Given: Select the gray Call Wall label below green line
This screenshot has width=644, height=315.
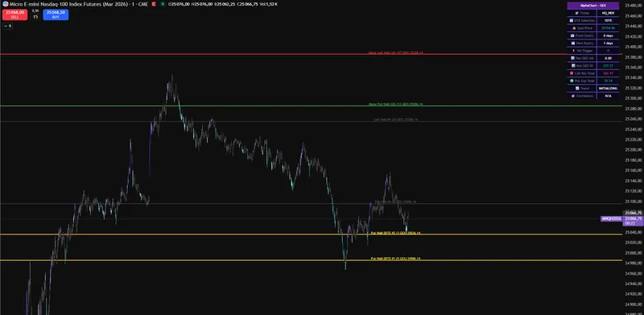Looking at the screenshot, I should coord(395,120).
